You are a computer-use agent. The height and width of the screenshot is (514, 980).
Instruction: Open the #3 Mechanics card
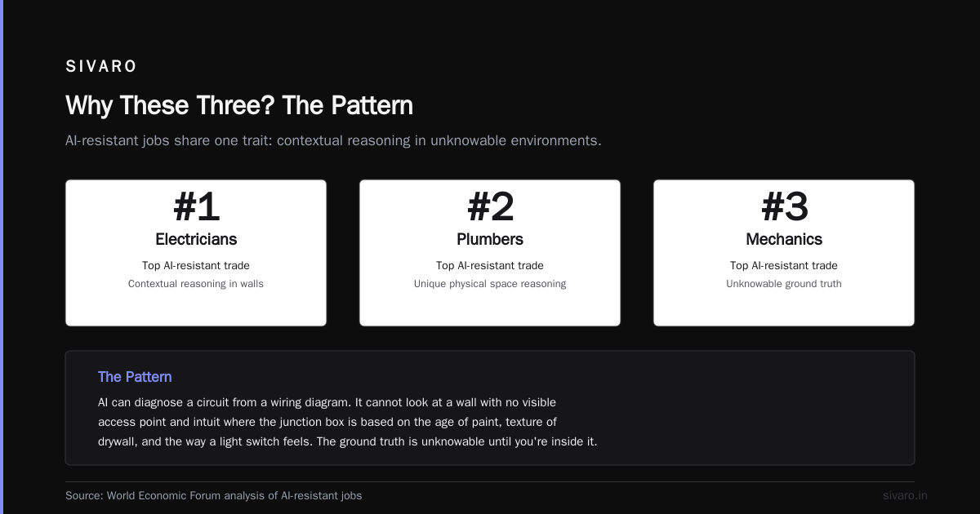click(x=784, y=253)
